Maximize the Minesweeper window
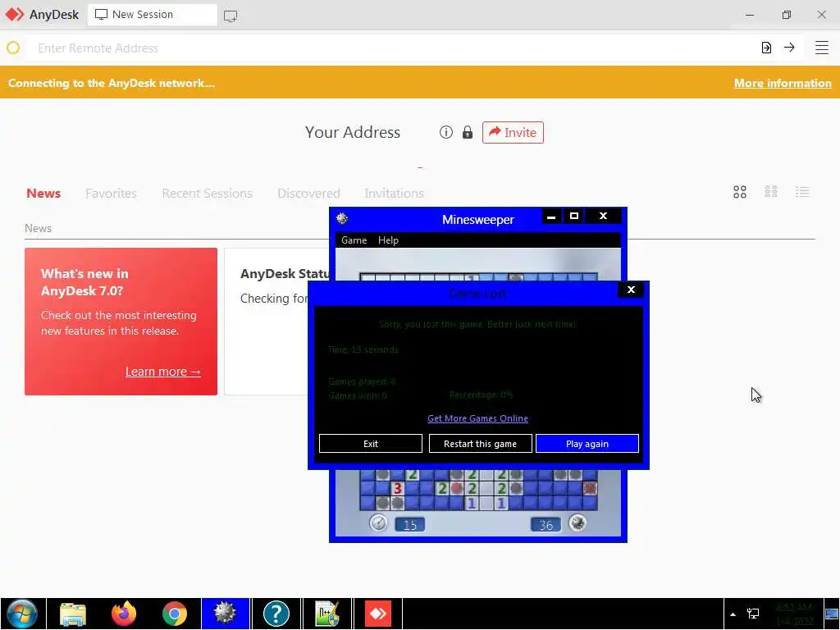Image resolution: width=840 pixels, height=630 pixels. 574,217
